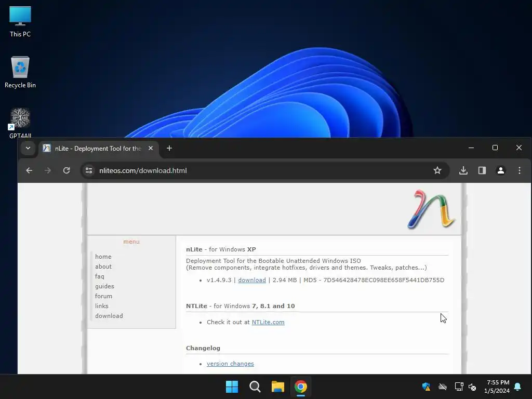Image resolution: width=532 pixels, height=399 pixels.
Task: Open the Chrome profile menu
Action: tap(501, 170)
